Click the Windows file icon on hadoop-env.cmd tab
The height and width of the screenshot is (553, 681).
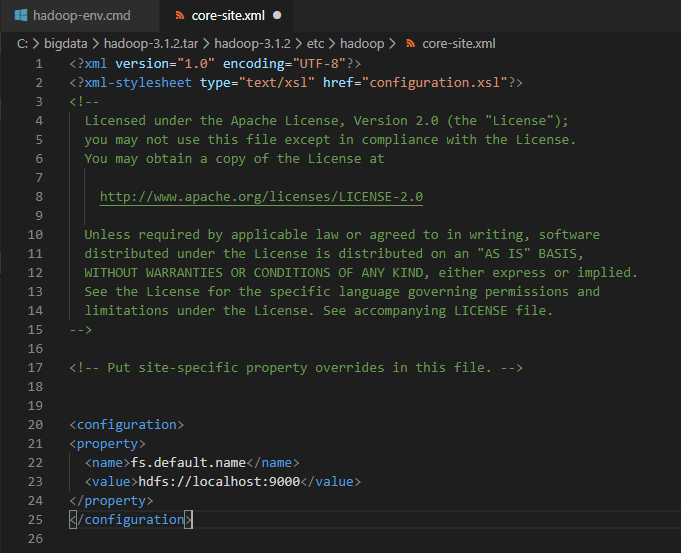pos(21,15)
